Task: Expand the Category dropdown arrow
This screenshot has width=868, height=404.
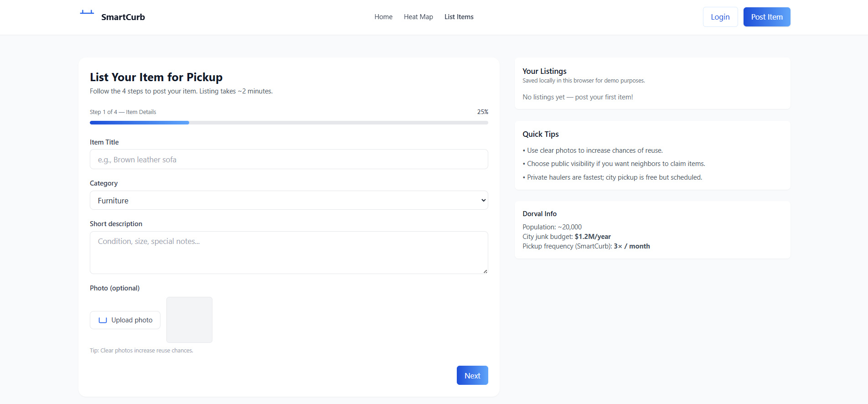Action: pyautogui.click(x=483, y=201)
